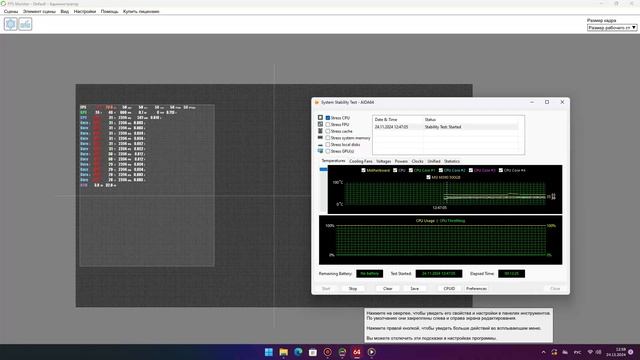Enable the Stress cache checkbox
The height and width of the screenshot is (360, 640).
(328, 131)
